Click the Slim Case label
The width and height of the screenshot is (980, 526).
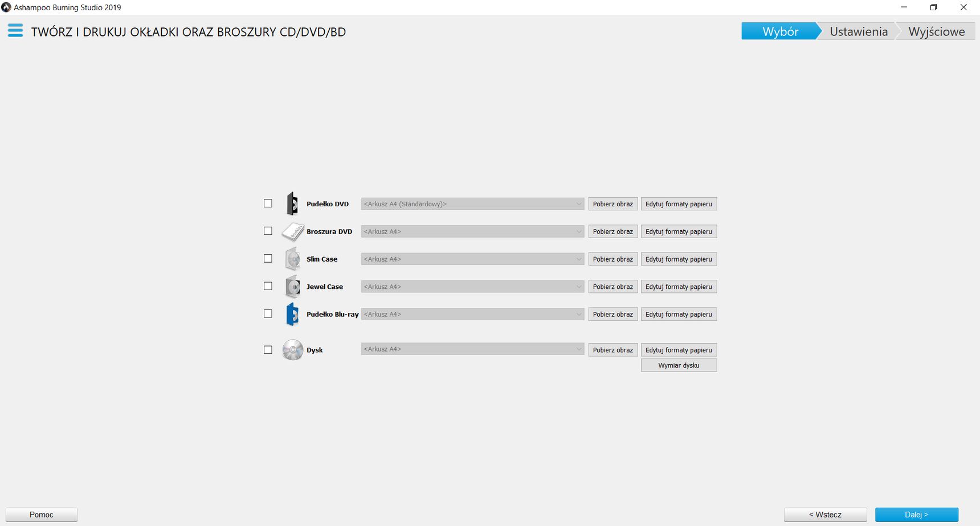pyautogui.click(x=322, y=259)
